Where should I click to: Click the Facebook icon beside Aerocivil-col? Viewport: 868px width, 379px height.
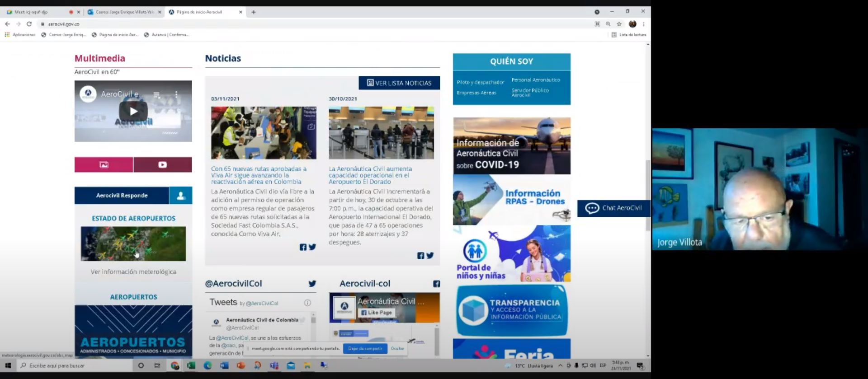[x=436, y=284]
